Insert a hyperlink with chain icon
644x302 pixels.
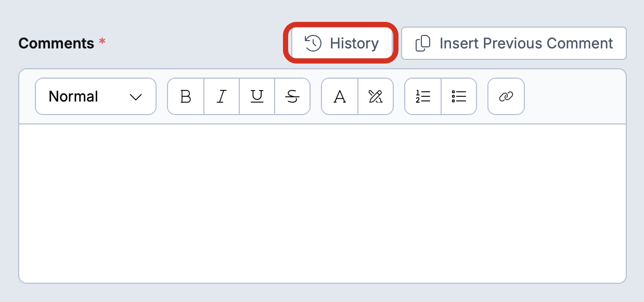[506, 96]
